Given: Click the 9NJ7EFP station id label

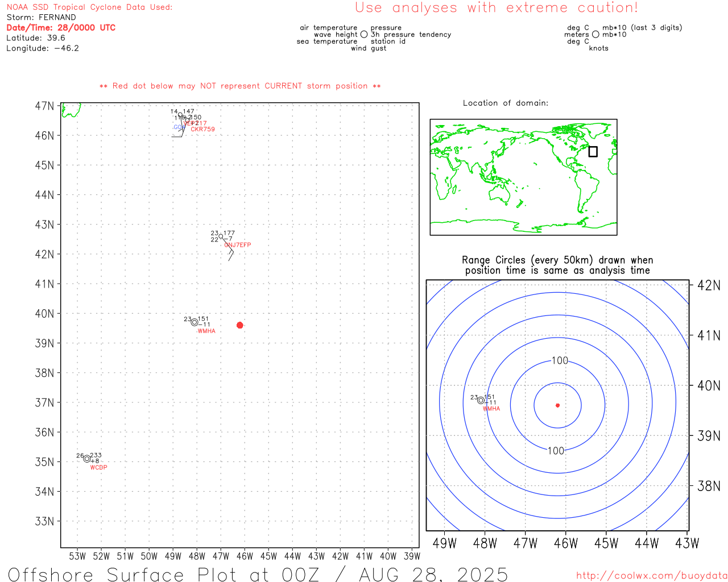Looking at the screenshot, I should tap(238, 245).
